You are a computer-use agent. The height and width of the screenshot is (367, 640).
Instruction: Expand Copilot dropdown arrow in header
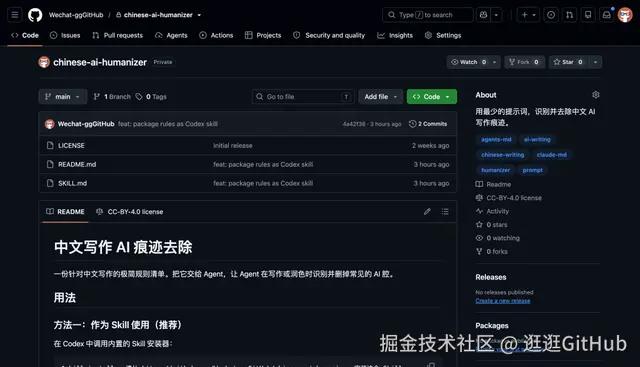(496, 15)
